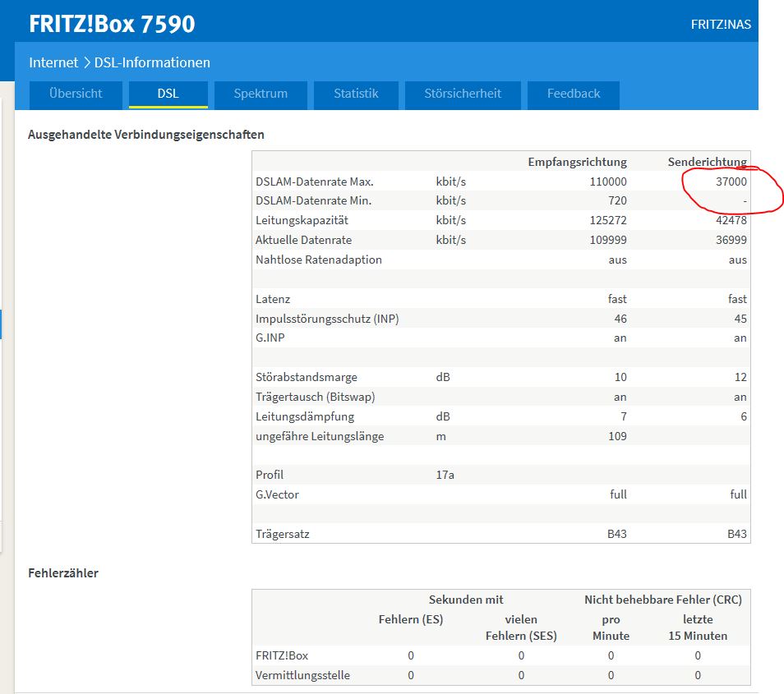Click the INP value 46
This screenshot has width=784, height=694.
click(x=620, y=319)
